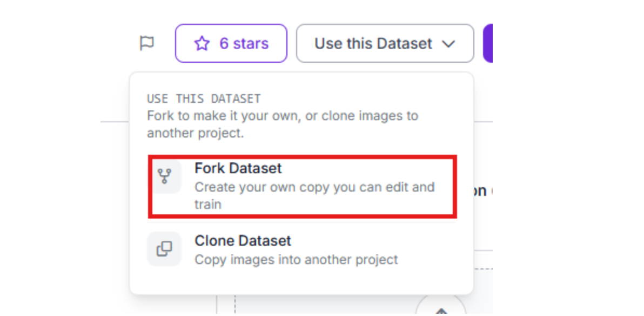The image size is (644, 316).
Task: Click the cut-off "on" text at right
Action: (x=480, y=190)
